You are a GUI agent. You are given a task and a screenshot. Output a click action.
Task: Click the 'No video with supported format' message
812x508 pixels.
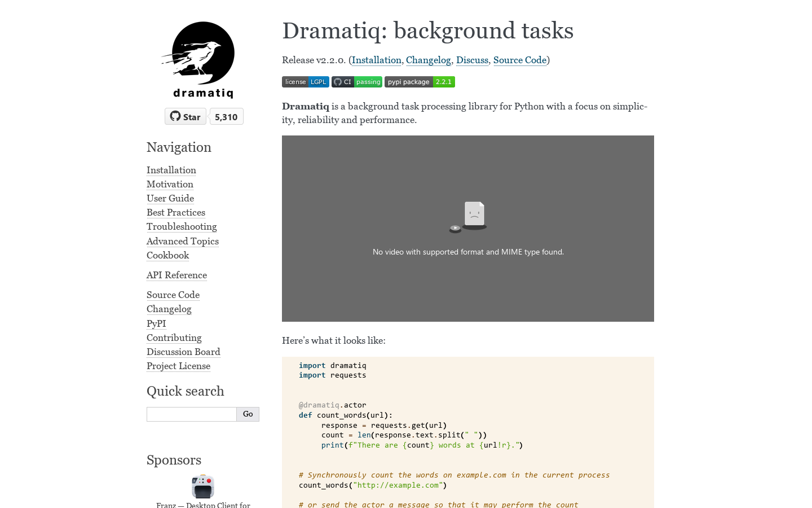468,252
